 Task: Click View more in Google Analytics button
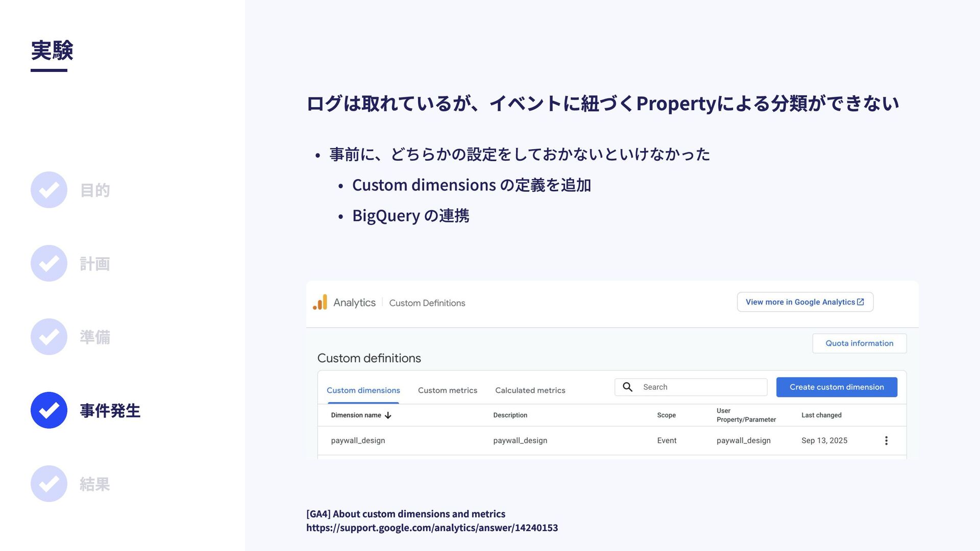805,302
